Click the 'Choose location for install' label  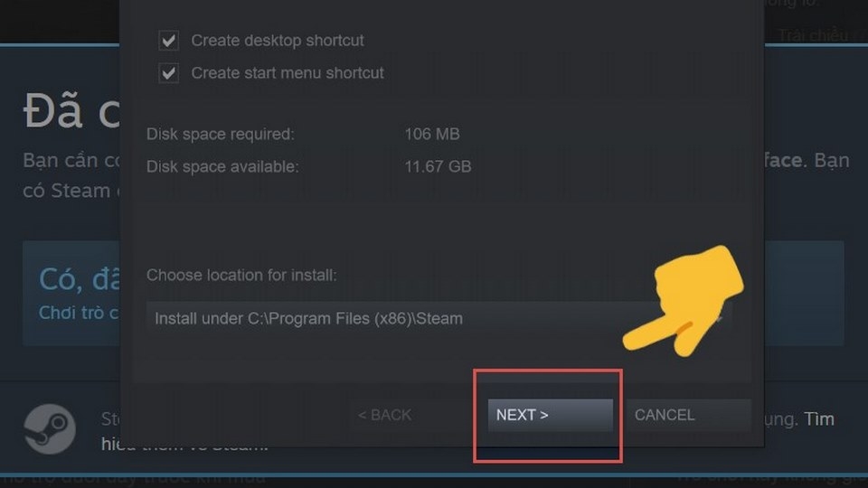[241, 275]
